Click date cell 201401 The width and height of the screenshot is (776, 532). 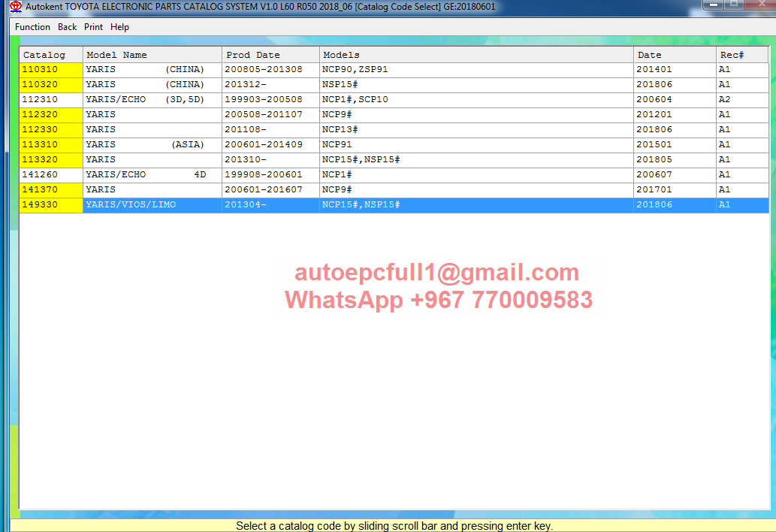coord(675,69)
